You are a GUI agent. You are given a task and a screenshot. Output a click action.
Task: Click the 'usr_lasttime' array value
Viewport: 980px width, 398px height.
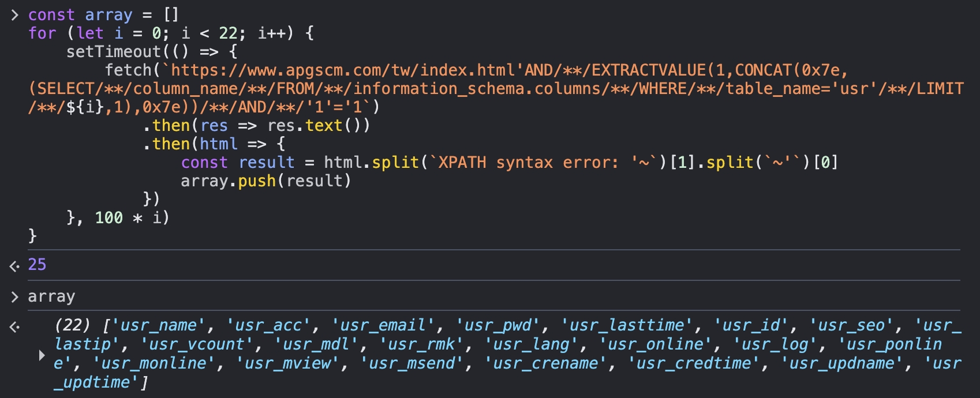pyautogui.click(x=627, y=325)
